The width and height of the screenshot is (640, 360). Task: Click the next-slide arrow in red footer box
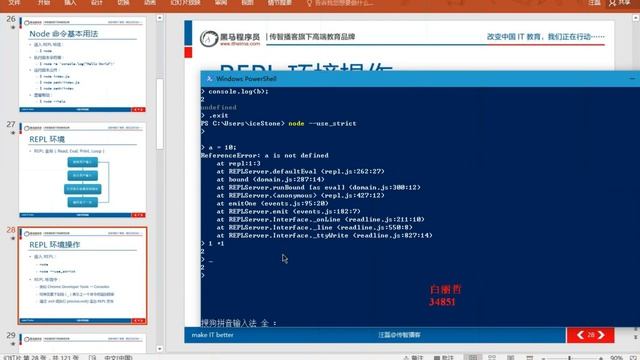point(601,335)
